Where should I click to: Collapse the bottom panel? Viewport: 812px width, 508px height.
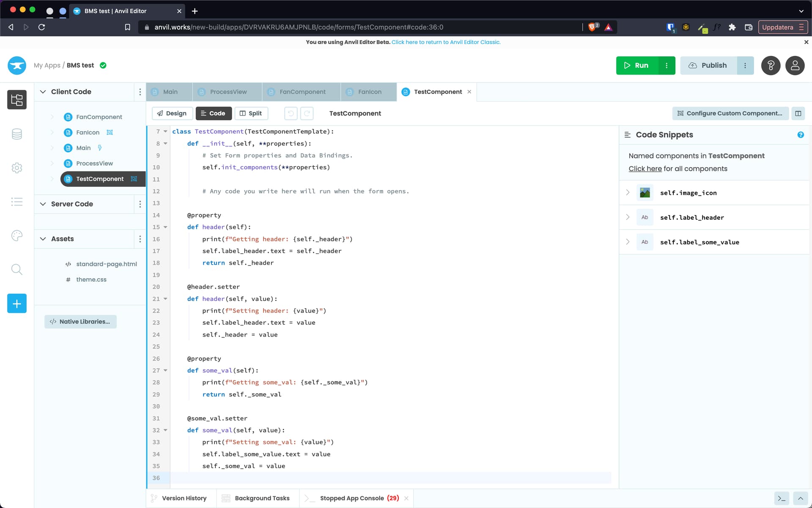[801, 498]
